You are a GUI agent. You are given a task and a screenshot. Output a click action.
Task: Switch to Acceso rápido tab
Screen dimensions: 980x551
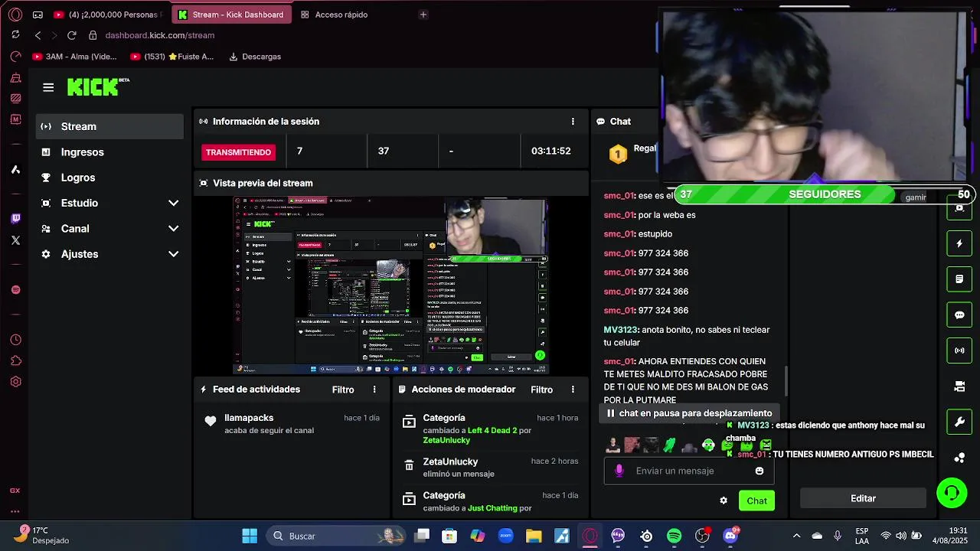pos(334,15)
